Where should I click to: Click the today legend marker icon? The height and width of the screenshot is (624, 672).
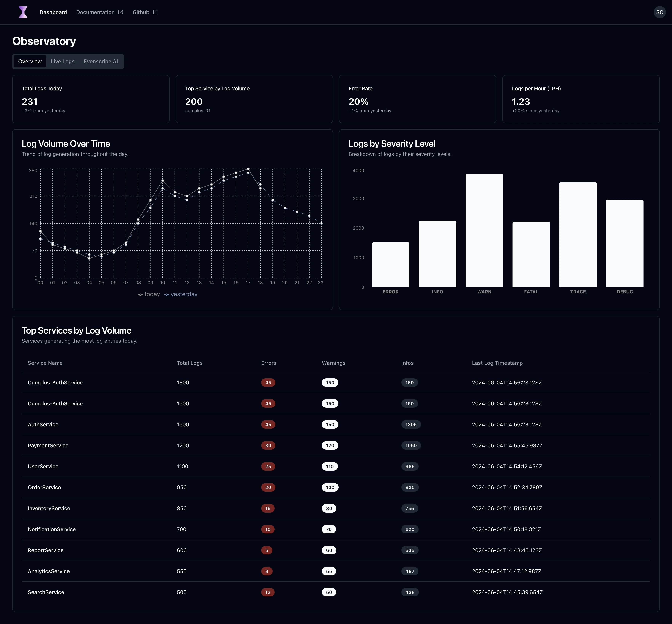[140, 294]
